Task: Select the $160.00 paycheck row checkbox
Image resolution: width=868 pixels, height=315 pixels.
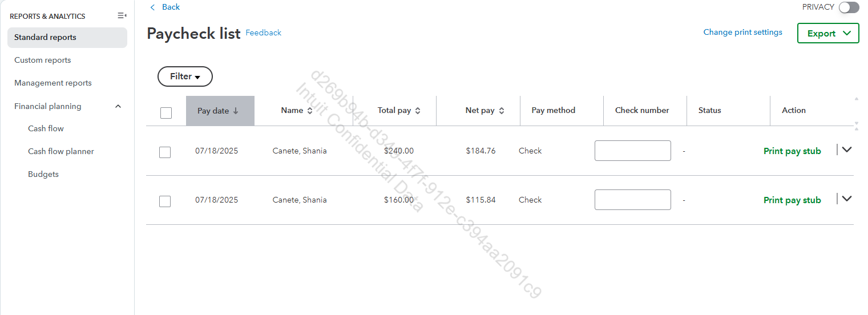Action: pos(165,201)
